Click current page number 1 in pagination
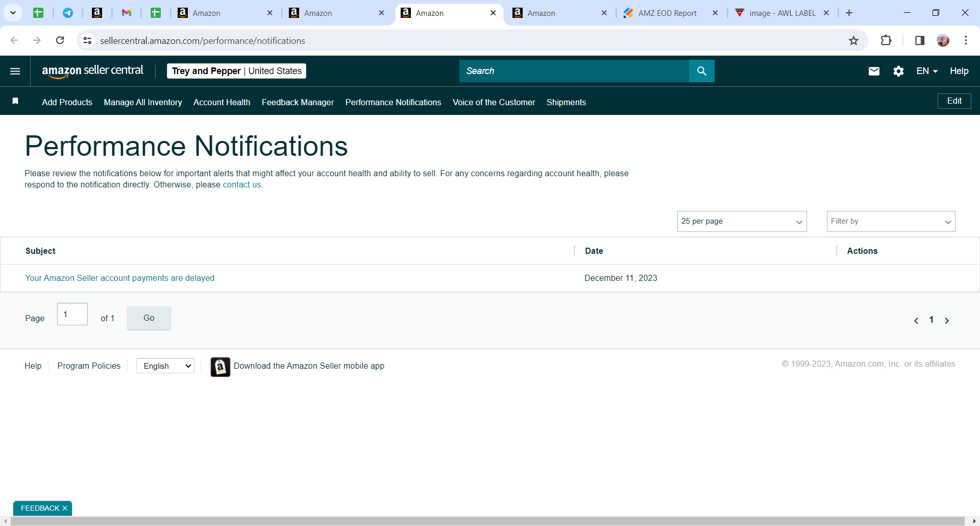 click(x=932, y=320)
